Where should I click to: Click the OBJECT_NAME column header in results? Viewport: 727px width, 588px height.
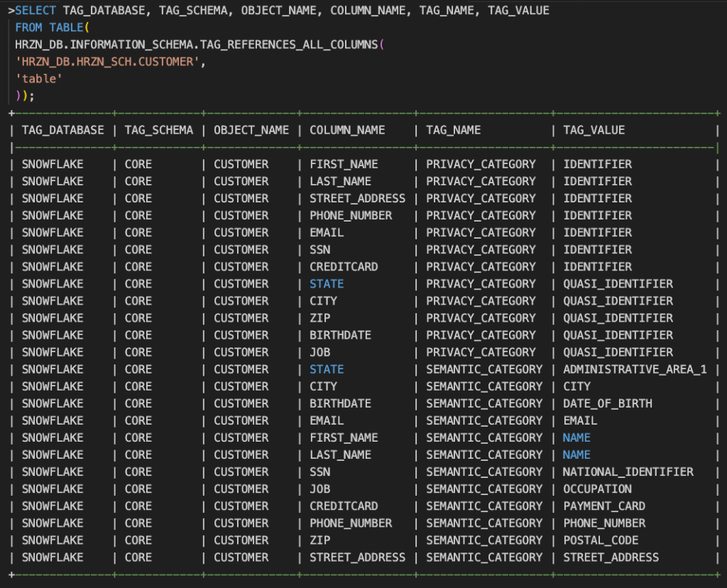(x=251, y=130)
